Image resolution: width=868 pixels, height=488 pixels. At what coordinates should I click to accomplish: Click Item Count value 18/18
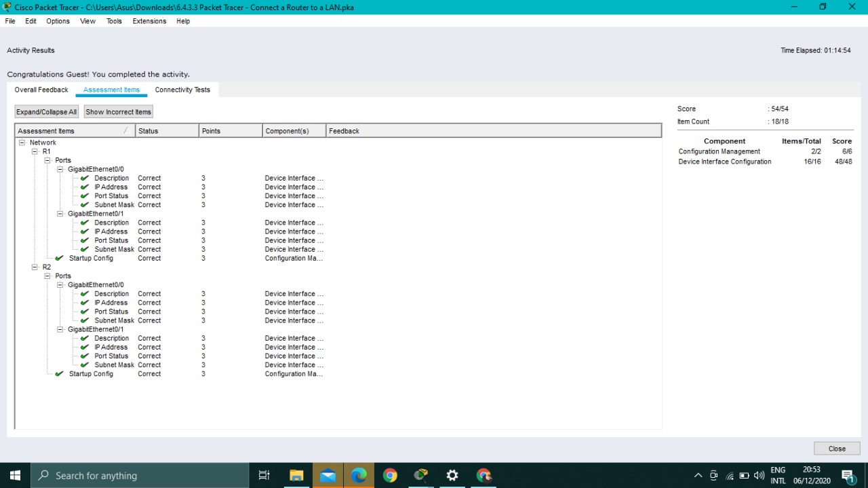click(x=777, y=121)
